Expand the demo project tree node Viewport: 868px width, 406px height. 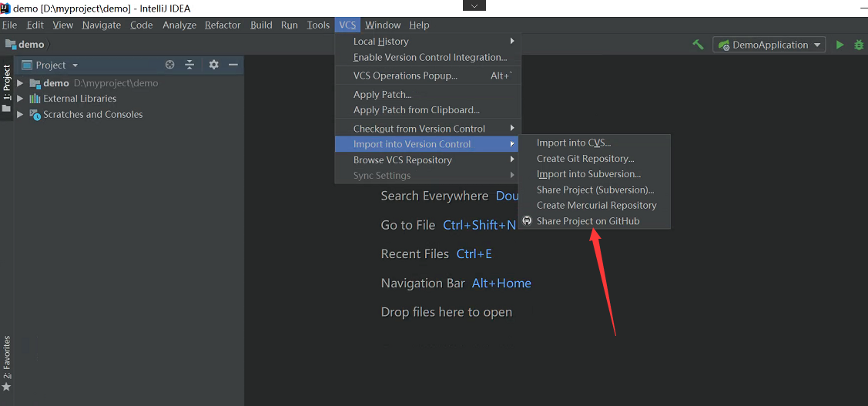[20, 83]
